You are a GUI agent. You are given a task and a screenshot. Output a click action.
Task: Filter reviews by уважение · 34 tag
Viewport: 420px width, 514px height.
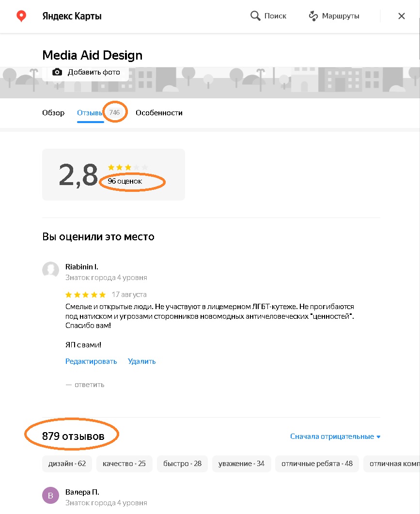[241, 464]
